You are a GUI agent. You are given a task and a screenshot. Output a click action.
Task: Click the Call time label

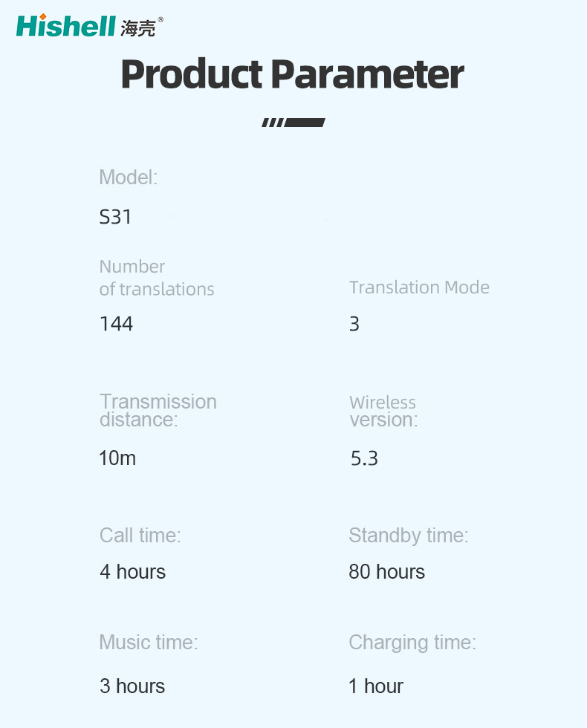click(140, 536)
